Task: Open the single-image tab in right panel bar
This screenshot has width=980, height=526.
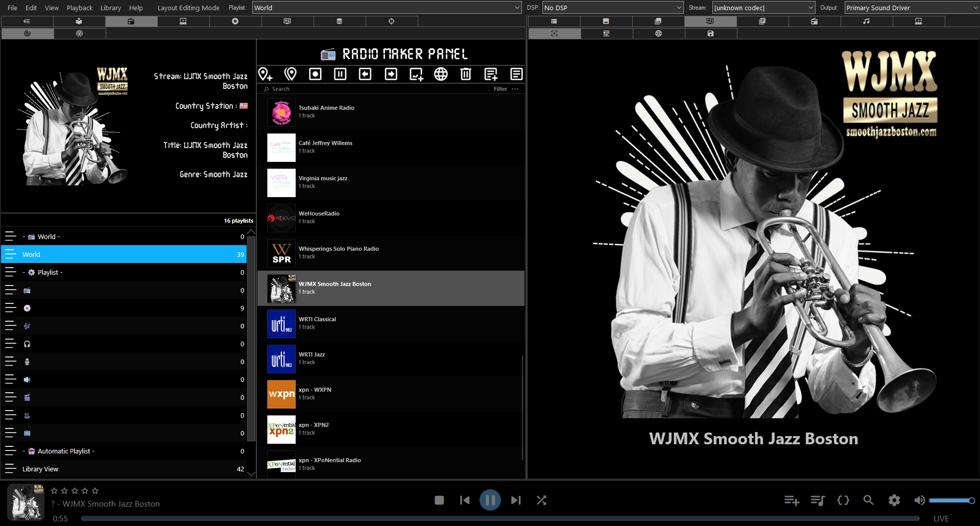Action: pos(606,21)
